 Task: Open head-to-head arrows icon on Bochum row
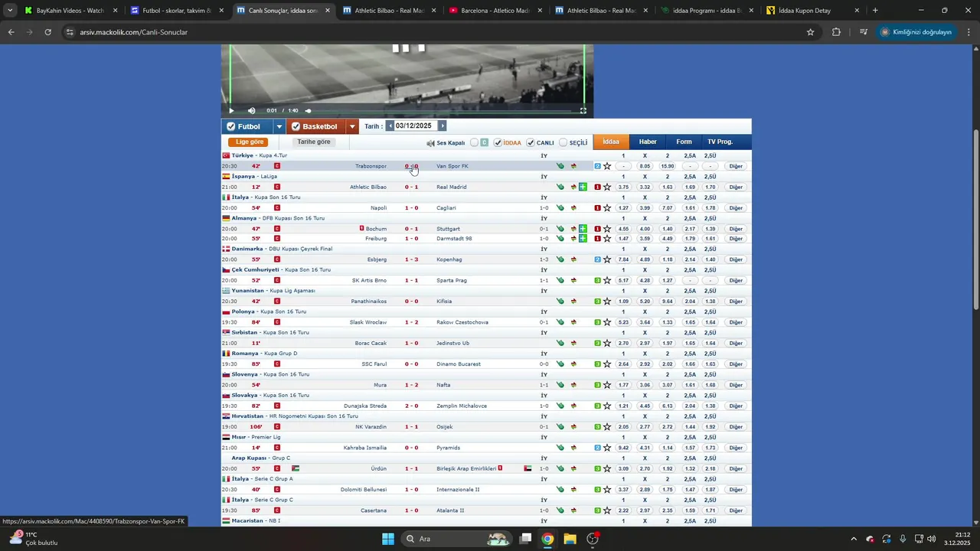573,229
